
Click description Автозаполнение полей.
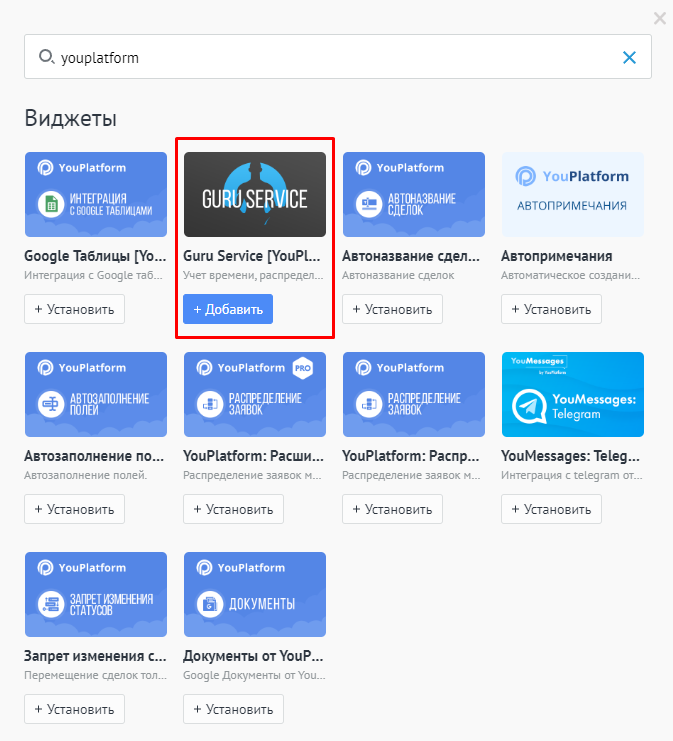pos(86,475)
